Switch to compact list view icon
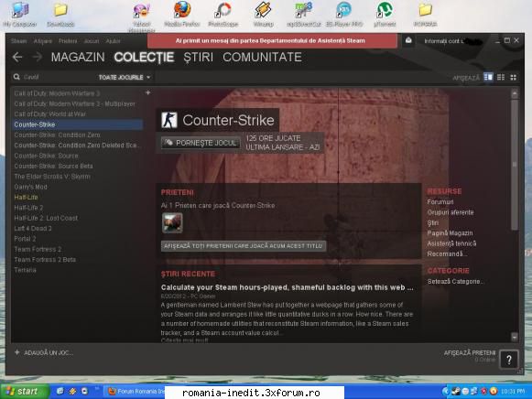 501,77
